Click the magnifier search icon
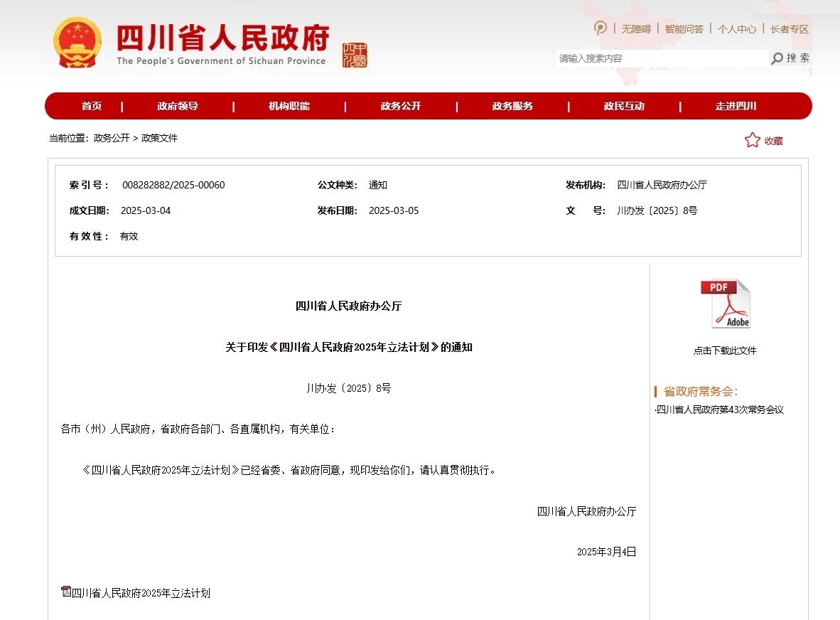This screenshot has width=840, height=620. click(x=777, y=58)
